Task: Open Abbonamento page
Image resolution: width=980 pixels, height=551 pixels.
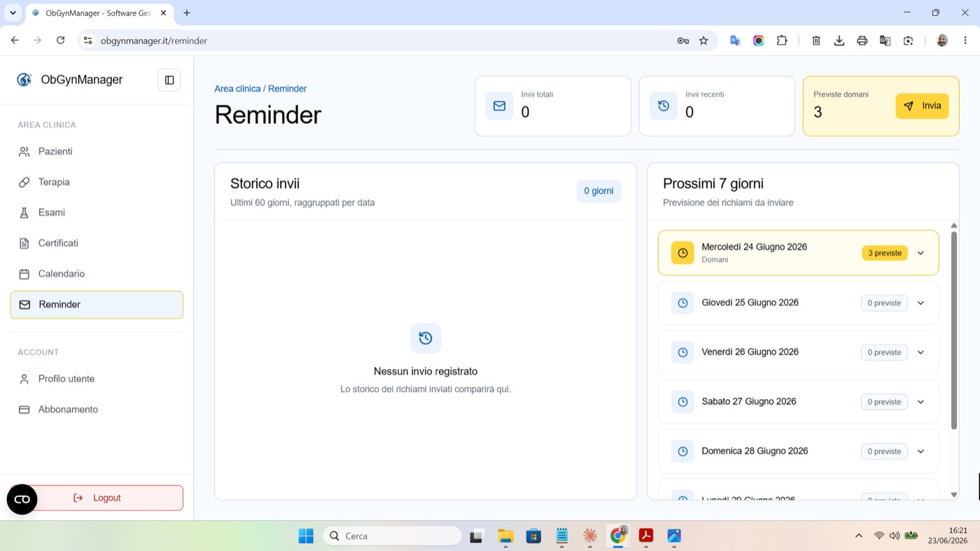Action: pos(97,410)
